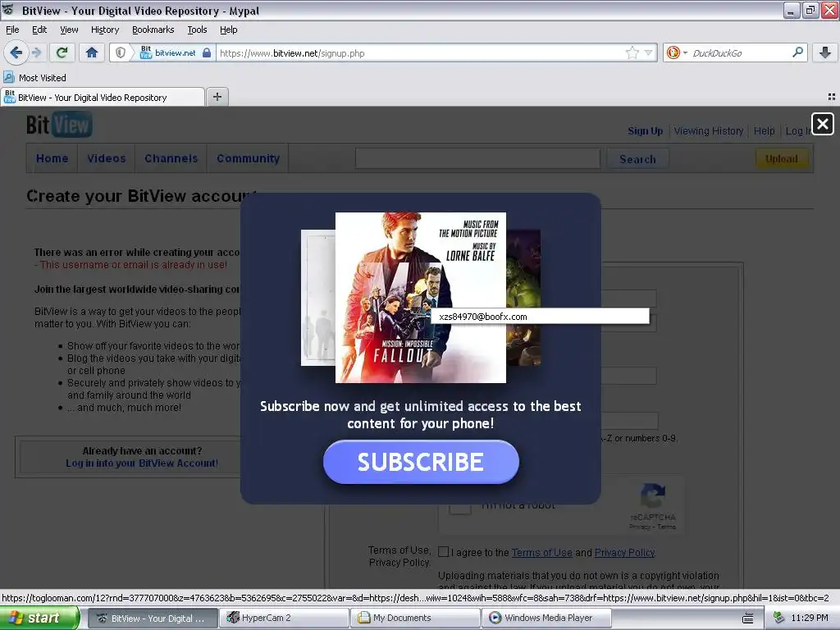Image resolution: width=840 pixels, height=630 pixels.
Task: Go to the Channels nav tab
Action: [171, 158]
